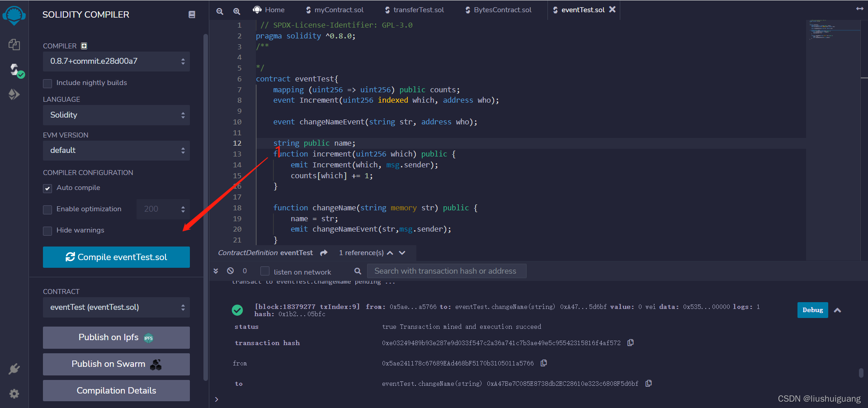Copy the transaction hash
Viewport: 868px width, 408px height.
click(x=631, y=342)
